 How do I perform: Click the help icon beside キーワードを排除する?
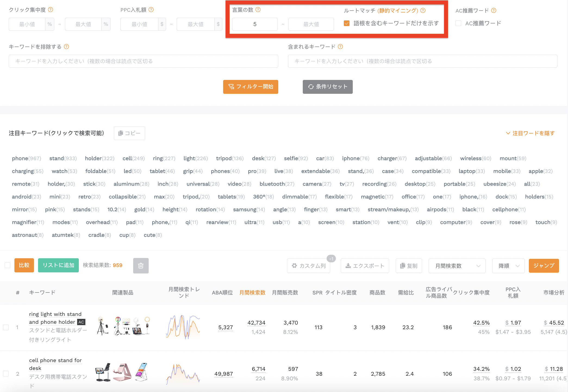[66, 47]
